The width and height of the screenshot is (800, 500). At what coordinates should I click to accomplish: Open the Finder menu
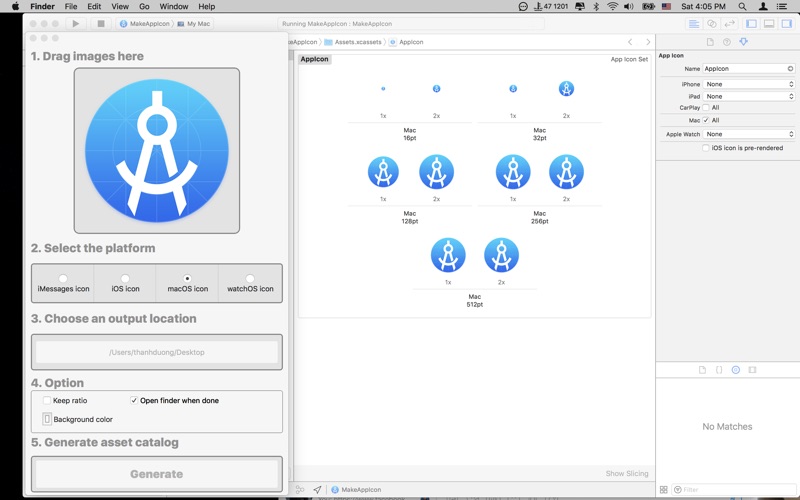tap(42, 6)
